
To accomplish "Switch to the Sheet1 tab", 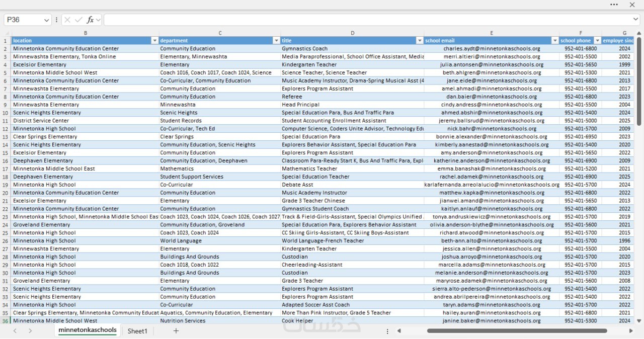I will tap(137, 331).
